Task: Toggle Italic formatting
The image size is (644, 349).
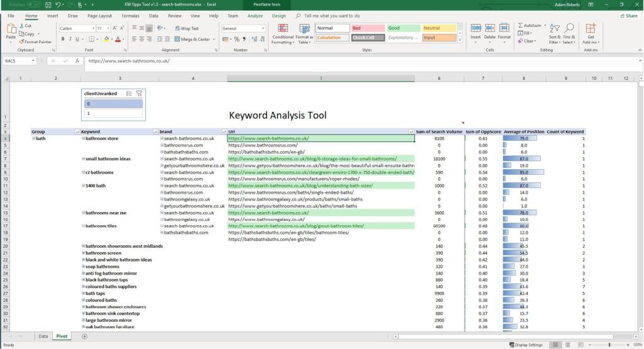Action: click(x=70, y=39)
